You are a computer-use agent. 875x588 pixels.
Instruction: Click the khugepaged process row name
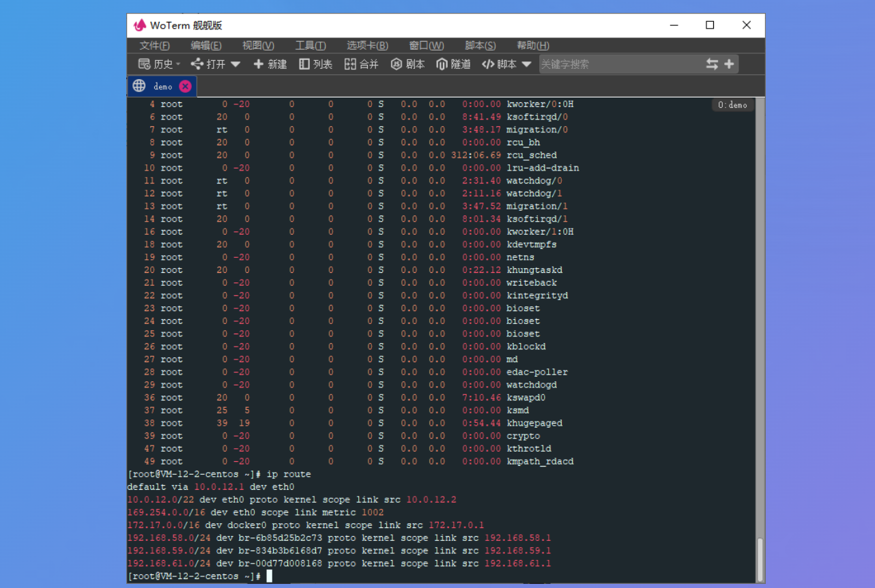coord(534,423)
